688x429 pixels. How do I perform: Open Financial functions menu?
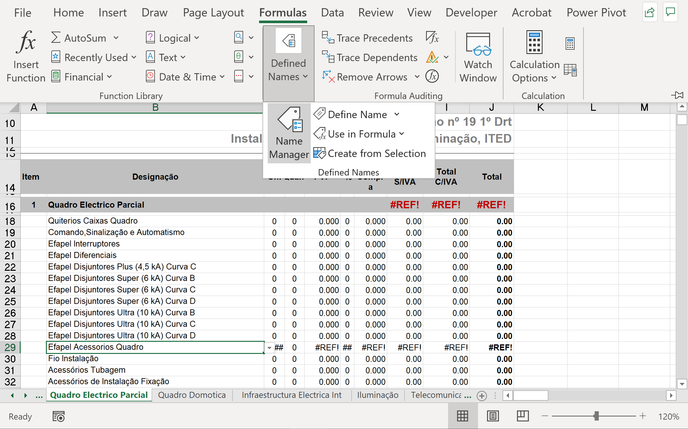(82, 77)
